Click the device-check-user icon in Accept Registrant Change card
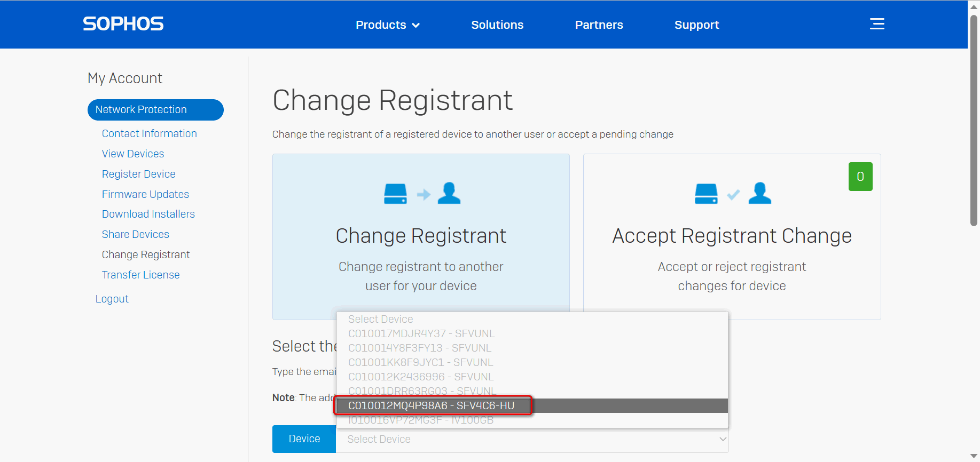This screenshot has width=980, height=462. tap(733, 194)
